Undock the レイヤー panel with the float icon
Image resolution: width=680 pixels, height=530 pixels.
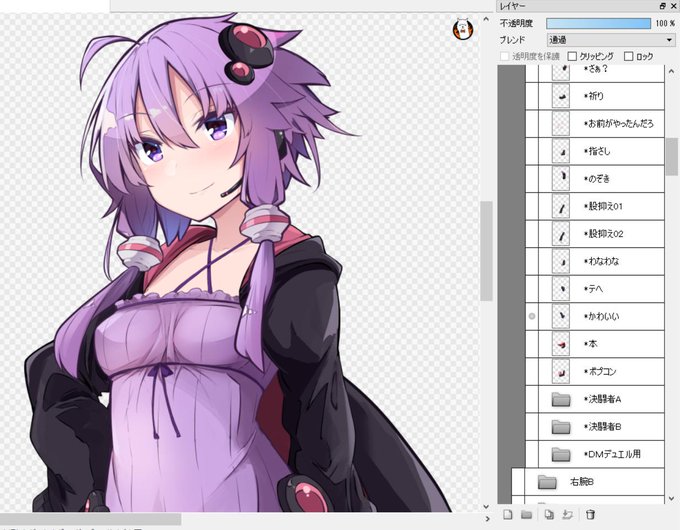click(663, 6)
